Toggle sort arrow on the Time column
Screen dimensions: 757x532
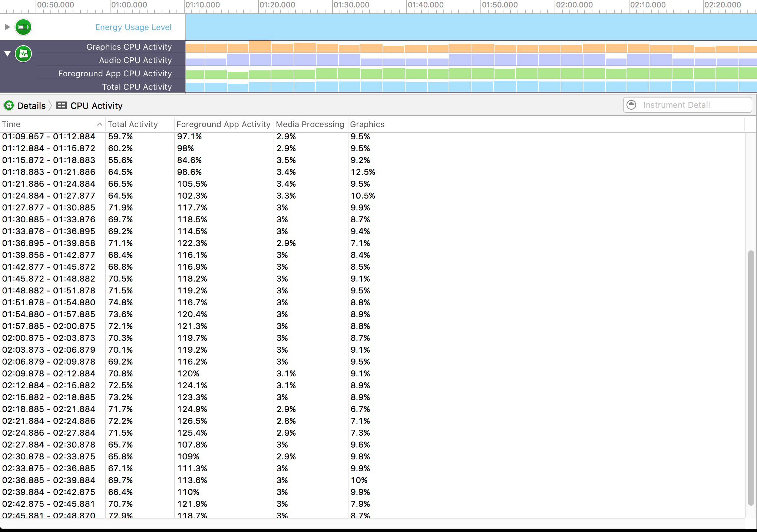[x=99, y=124]
